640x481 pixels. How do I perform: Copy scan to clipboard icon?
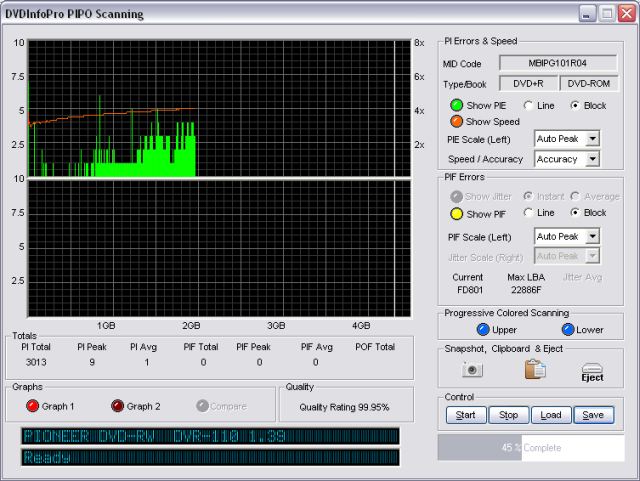coord(535,369)
